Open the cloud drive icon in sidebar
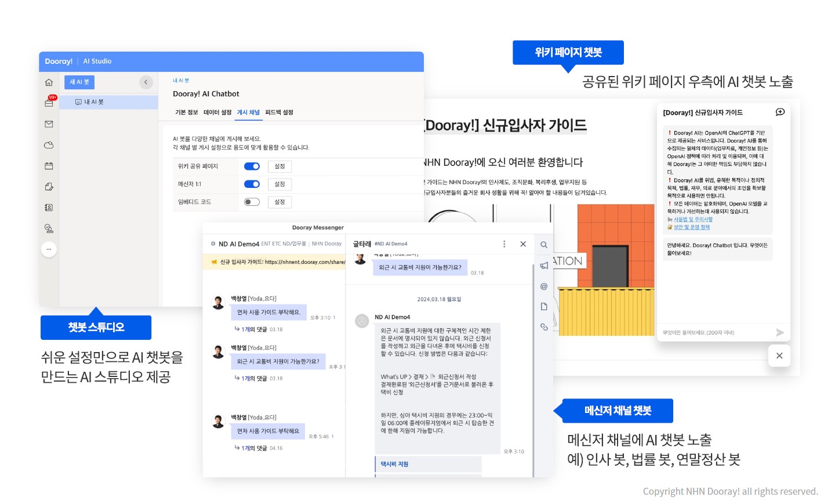Viewport: 835px width, 504px height. click(49, 145)
